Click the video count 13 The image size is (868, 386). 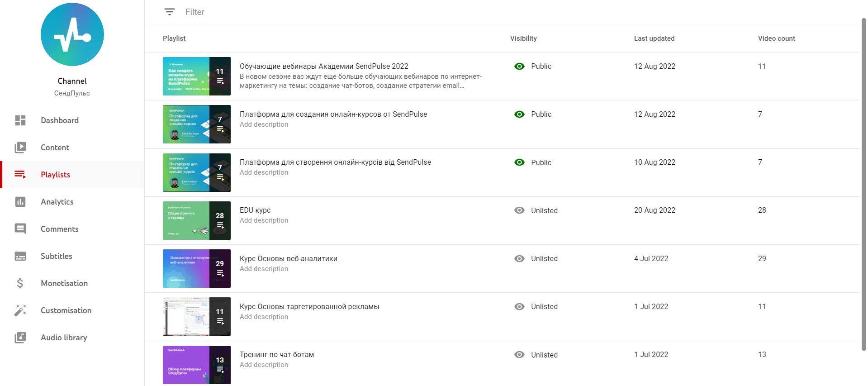pyautogui.click(x=762, y=354)
